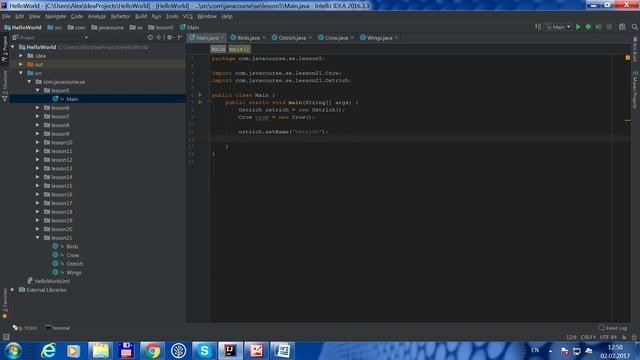
Task: Open the File menu
Action: 6,16
